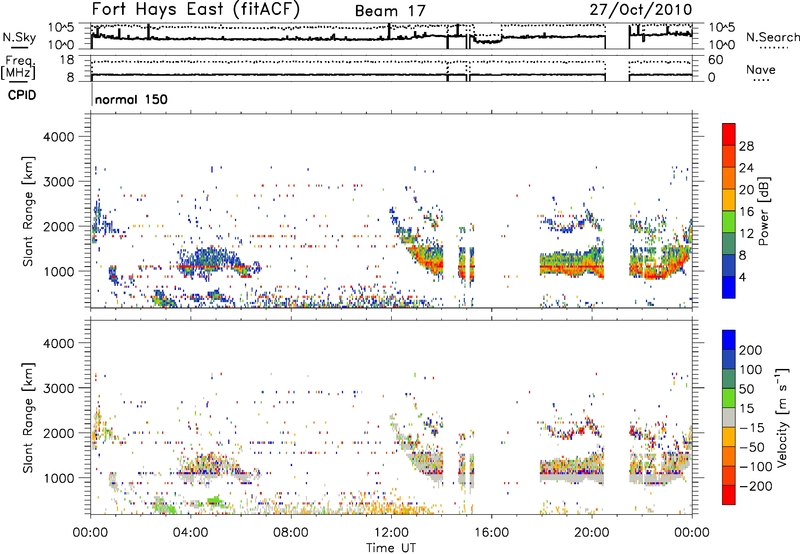Viewport: 800px width, 554px height.
Task: Click the '12:00' time axis label
Action: (x=391, y=533)
